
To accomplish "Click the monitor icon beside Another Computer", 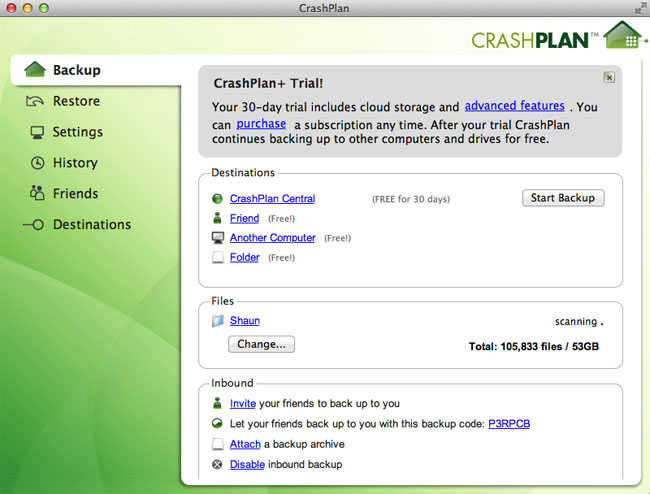I will coord(218,238).
